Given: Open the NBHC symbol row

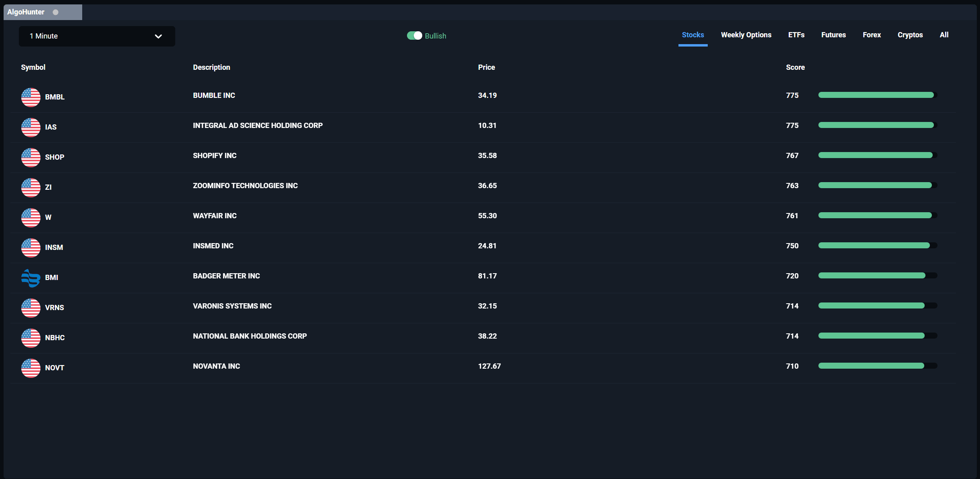Looking at the screenshot, I should tap(483, 338).
